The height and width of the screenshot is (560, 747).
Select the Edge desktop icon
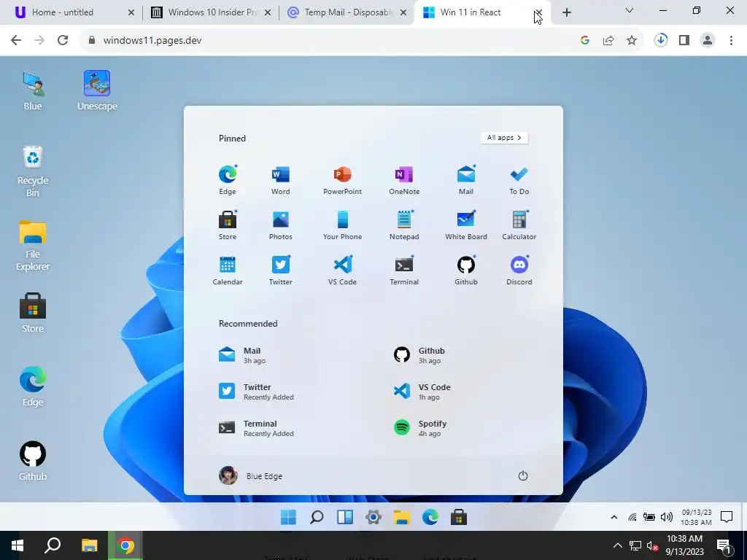pos(33,386)
